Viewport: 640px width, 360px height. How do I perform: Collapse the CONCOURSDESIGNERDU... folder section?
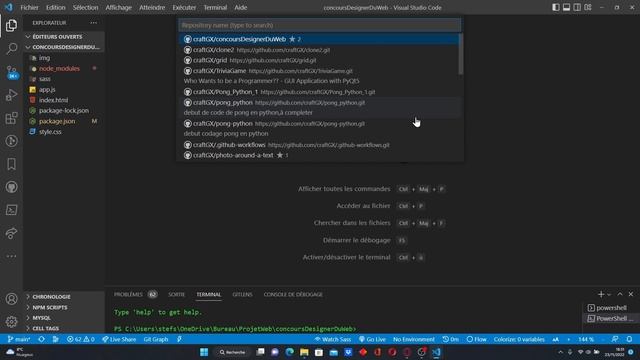pyautogui.click(x=64, y=47)
